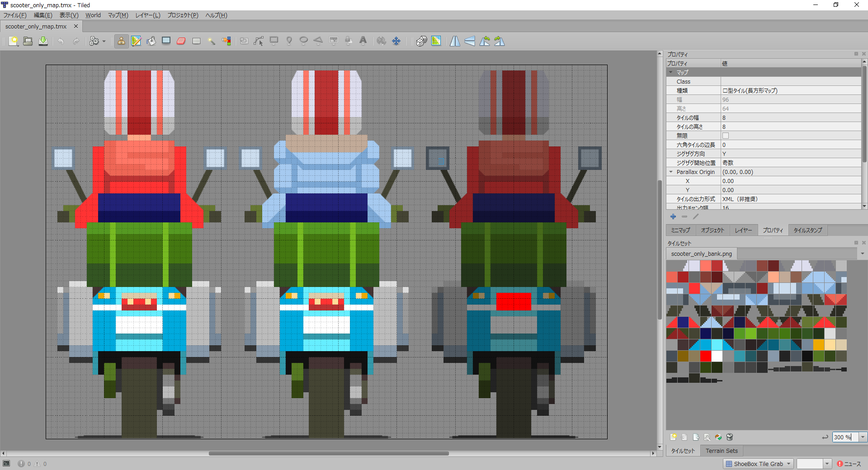Collapse the Parallax Origin property
Image resolution: width=868 pixels, height=470 pixels.
coord(671,172)
